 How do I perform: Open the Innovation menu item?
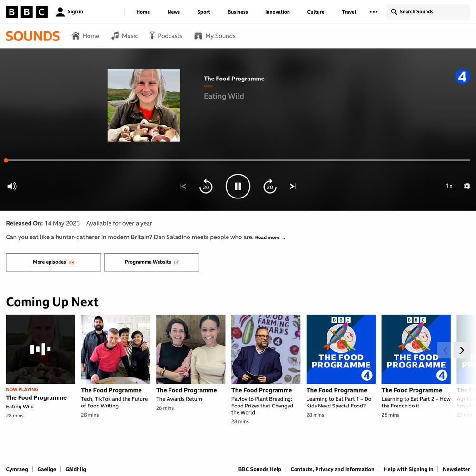pos(278,12)
